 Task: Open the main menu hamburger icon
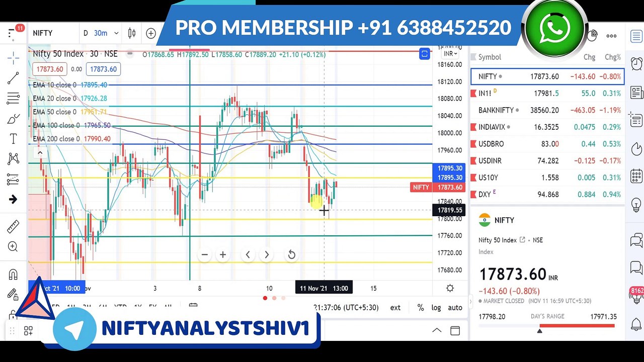tap(12, 34)
